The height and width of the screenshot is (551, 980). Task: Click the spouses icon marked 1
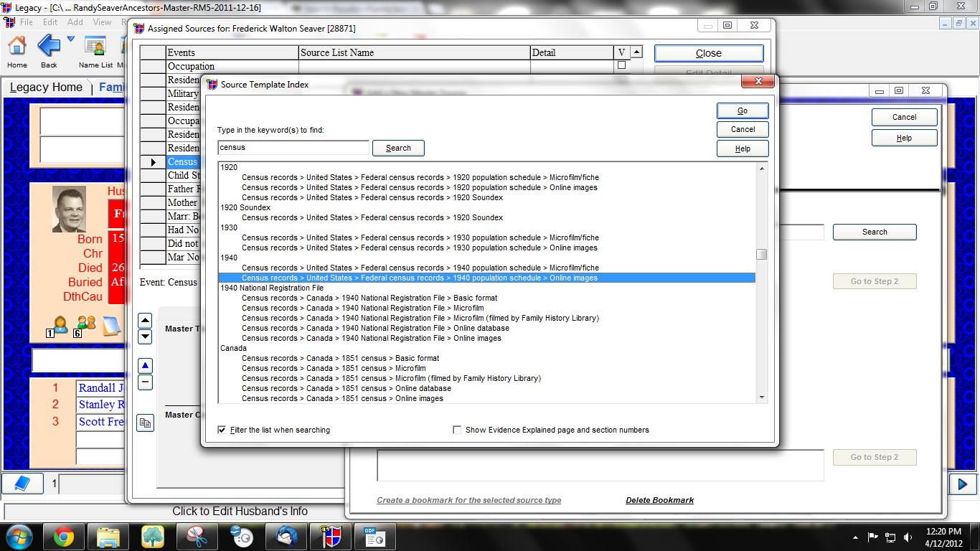(57, 326)
